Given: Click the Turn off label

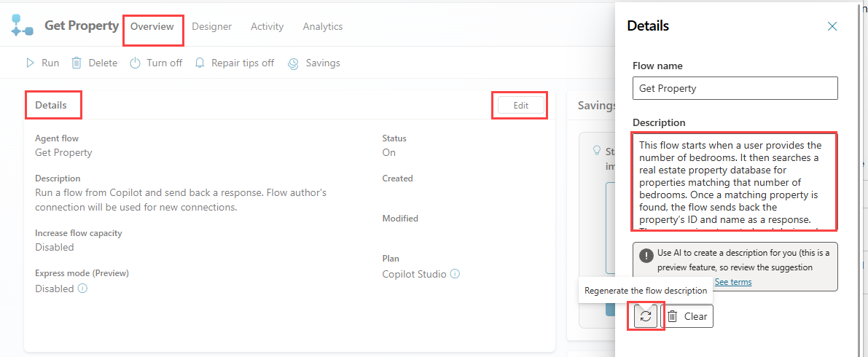Looking at the screenshot, I should click(165, 63).
